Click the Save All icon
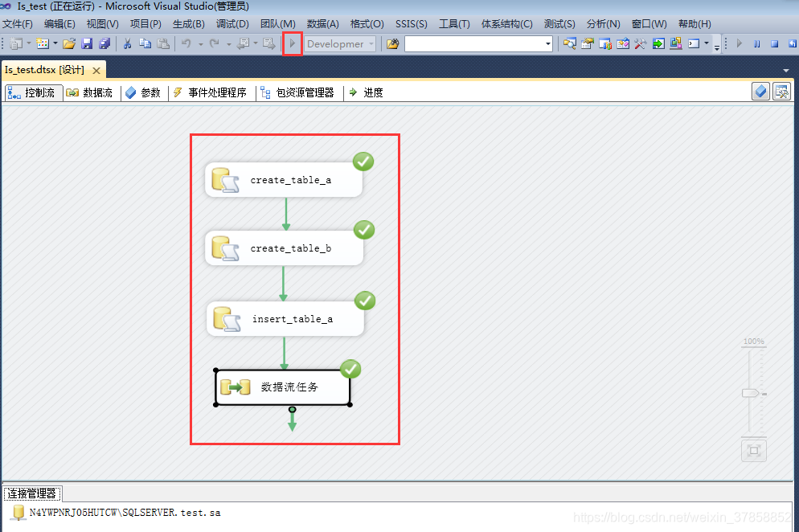 click(x=105, y=44)
